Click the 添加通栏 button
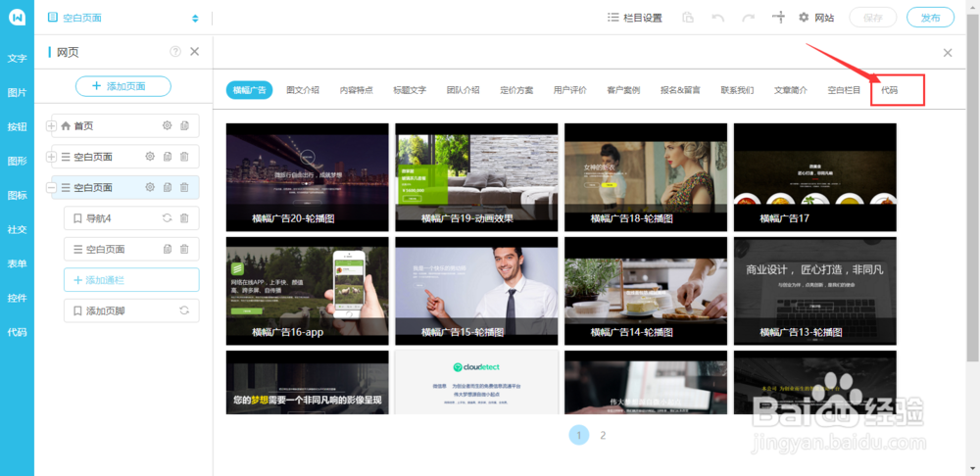 [131, 280]
